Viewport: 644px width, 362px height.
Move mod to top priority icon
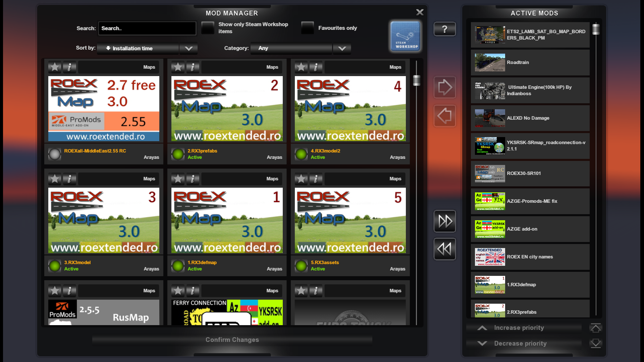(x=595, y=328)
